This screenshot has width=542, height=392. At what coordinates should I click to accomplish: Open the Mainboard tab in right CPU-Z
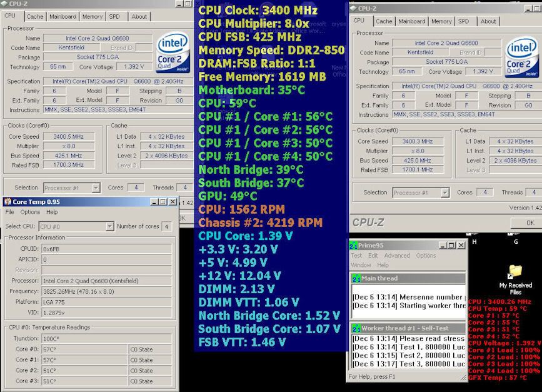[412, 21]
